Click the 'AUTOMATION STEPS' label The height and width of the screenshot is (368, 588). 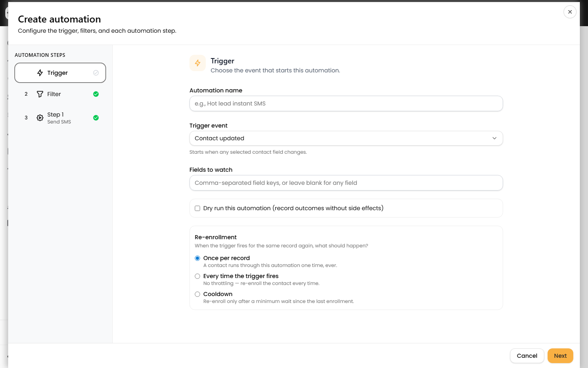point(40,55)
